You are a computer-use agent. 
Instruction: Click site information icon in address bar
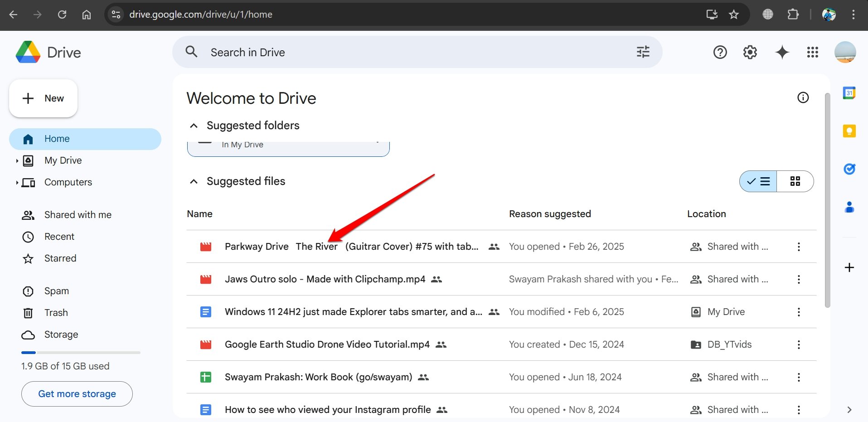(116, 15)
